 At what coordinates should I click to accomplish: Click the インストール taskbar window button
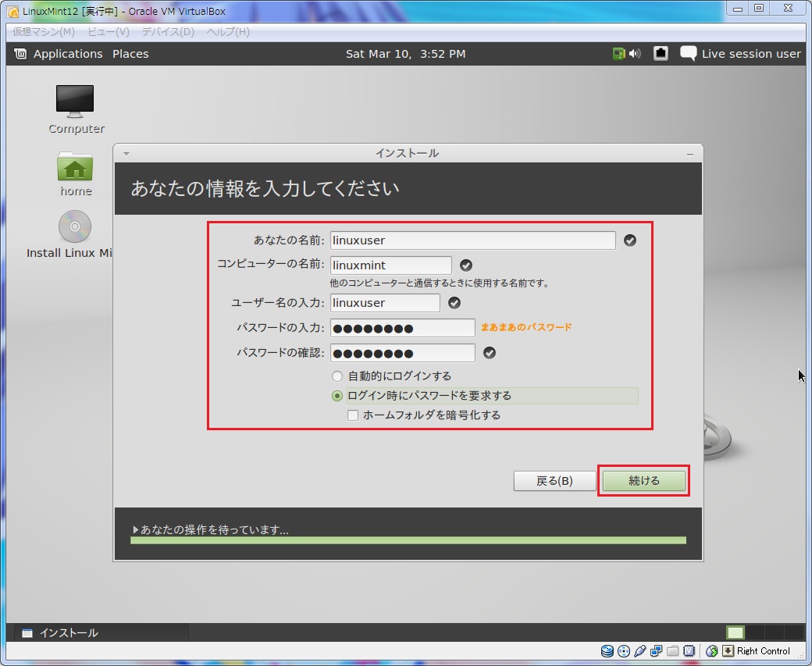coord(100,633)
